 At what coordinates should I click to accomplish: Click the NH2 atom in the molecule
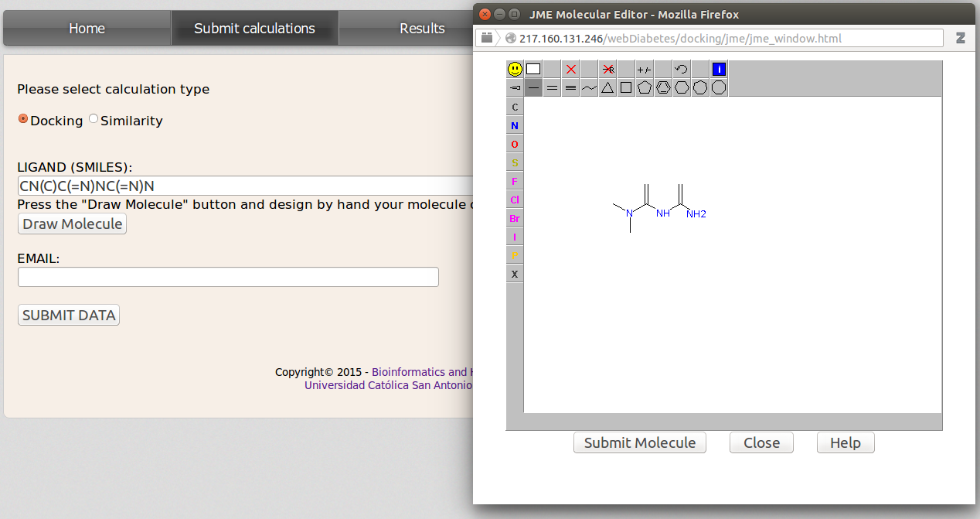coord(696,214)
